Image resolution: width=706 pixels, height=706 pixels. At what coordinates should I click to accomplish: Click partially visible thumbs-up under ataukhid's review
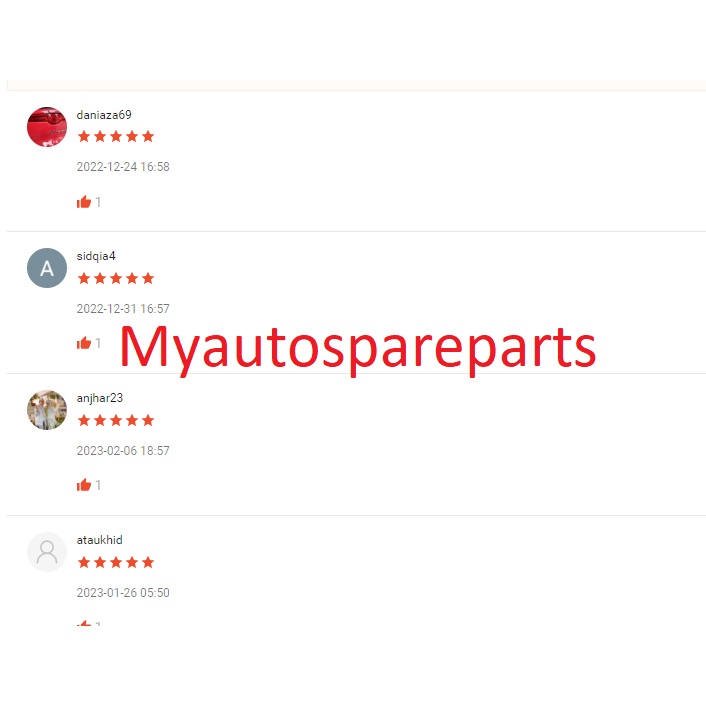tap(84, 623)
